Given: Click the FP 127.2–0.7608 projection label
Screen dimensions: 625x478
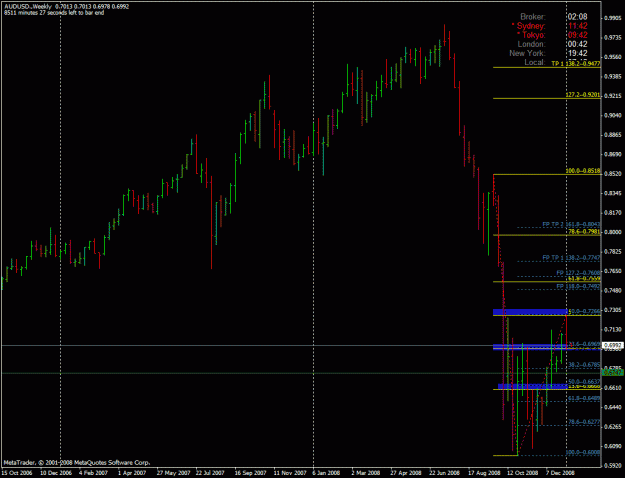Looking at the screenshot, I should tap(578, 273).
